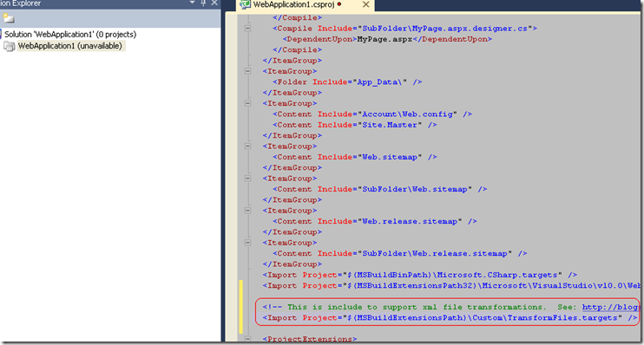Click the Import Microsoft.CSharp.targets line
Screen dimensions: 644x345
tap(420, 275)
